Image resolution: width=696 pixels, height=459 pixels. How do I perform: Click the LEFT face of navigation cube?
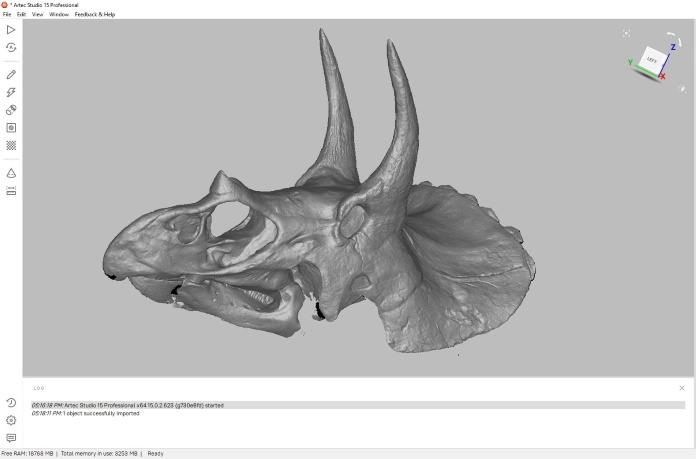pyautogui.click(x=652, y=59)
